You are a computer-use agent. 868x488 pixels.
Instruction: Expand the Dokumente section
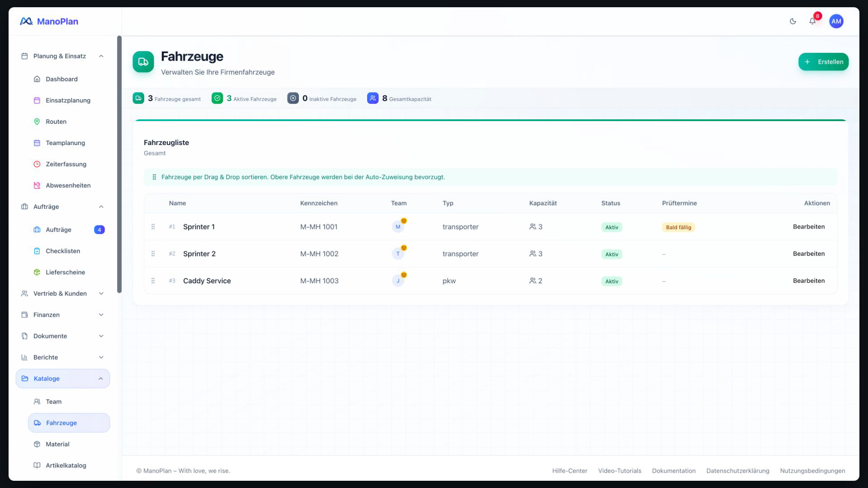pyautogui.click(x=63, y=336)
